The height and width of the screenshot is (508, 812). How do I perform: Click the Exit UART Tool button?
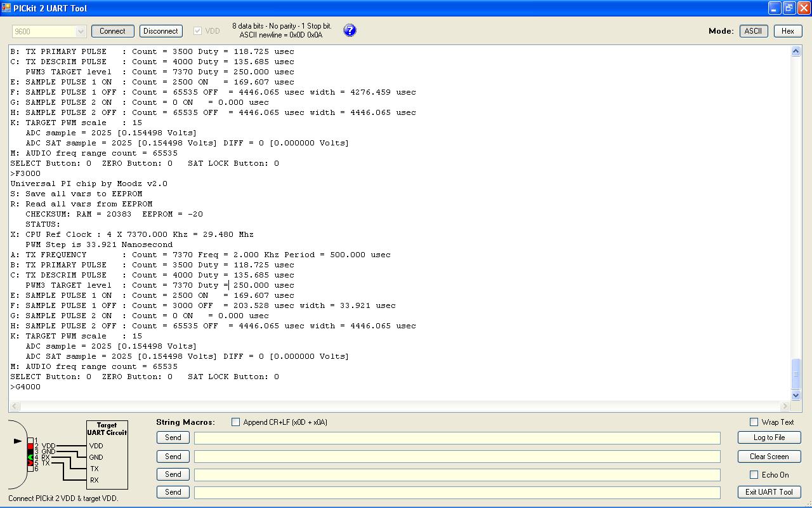pos(769,492)
